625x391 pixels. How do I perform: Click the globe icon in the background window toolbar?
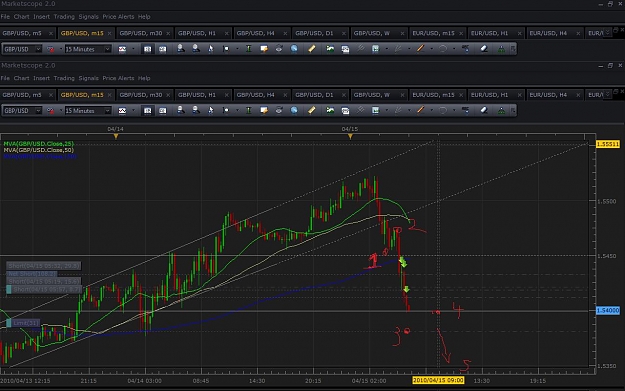tap(294, 49)
